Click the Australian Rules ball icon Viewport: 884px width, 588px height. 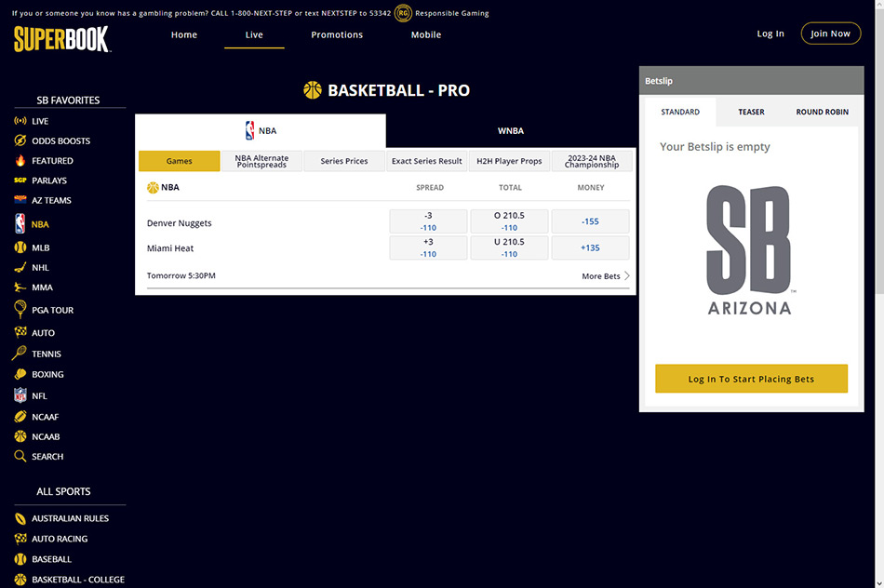pos(20,518)
